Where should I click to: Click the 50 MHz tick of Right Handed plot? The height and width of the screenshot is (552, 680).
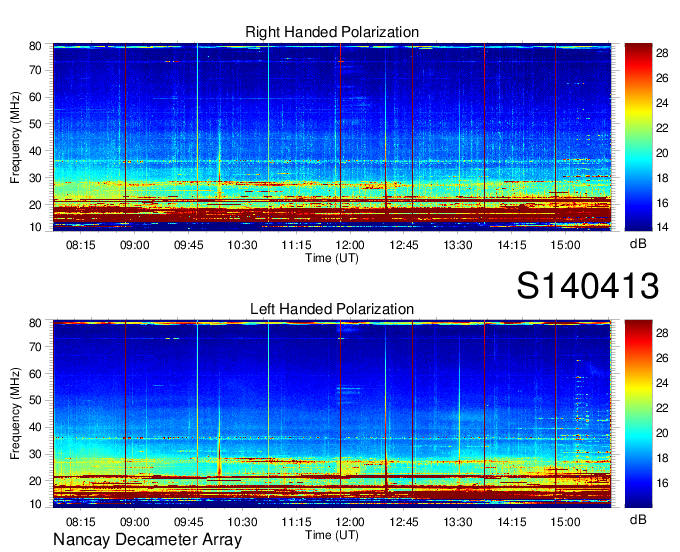pos(35,124)
